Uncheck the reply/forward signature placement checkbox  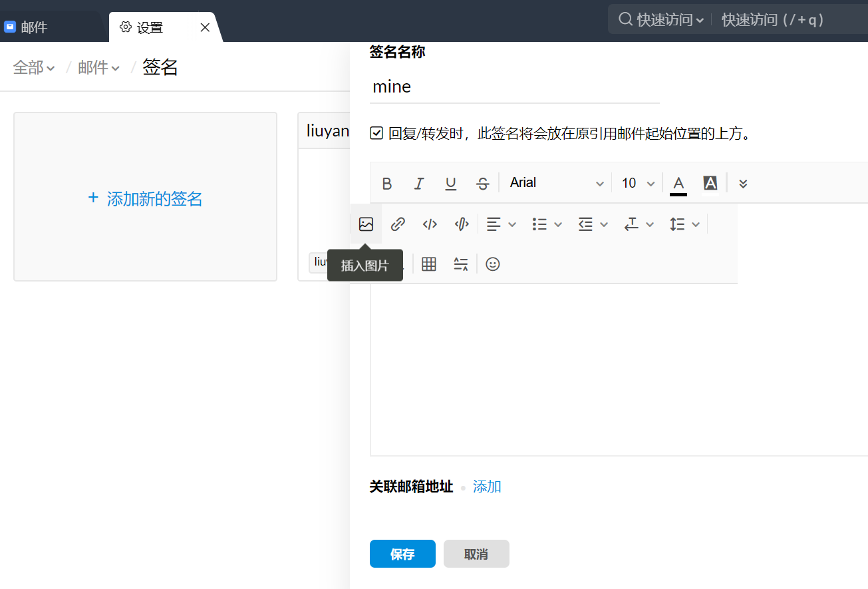376,134
